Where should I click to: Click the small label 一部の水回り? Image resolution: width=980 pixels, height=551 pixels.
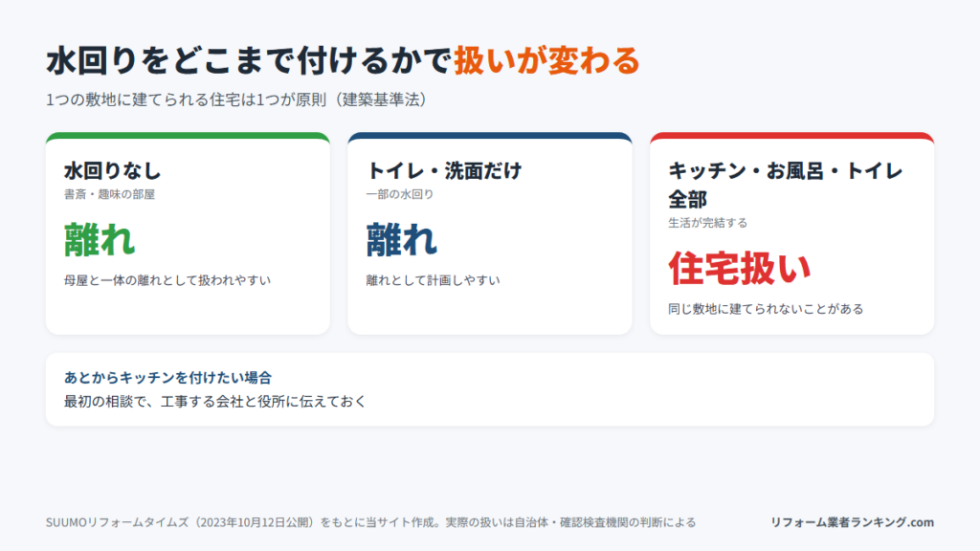[400, 194]
